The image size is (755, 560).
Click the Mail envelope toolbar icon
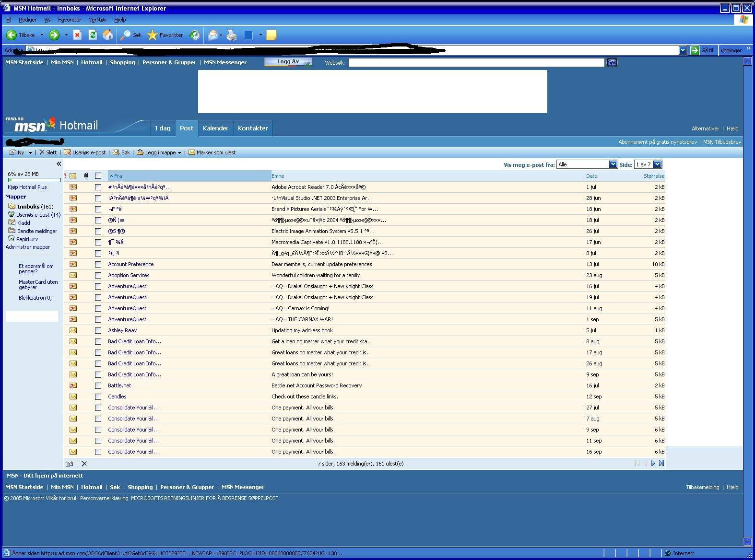point(212,35)
